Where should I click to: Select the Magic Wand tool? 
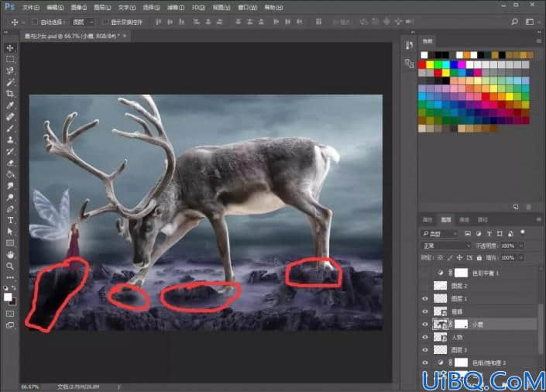click(x=10, y=82)
